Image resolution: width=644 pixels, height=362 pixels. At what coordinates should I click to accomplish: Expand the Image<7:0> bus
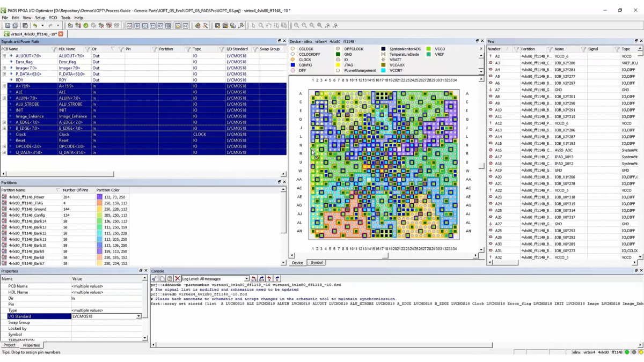point(4,68)
